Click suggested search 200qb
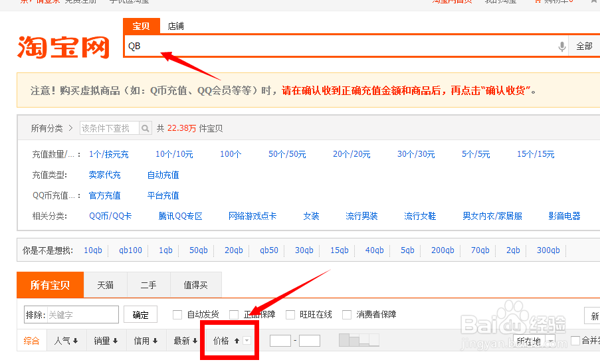Viewport: 600px width, 364px height. click(443, 250)
